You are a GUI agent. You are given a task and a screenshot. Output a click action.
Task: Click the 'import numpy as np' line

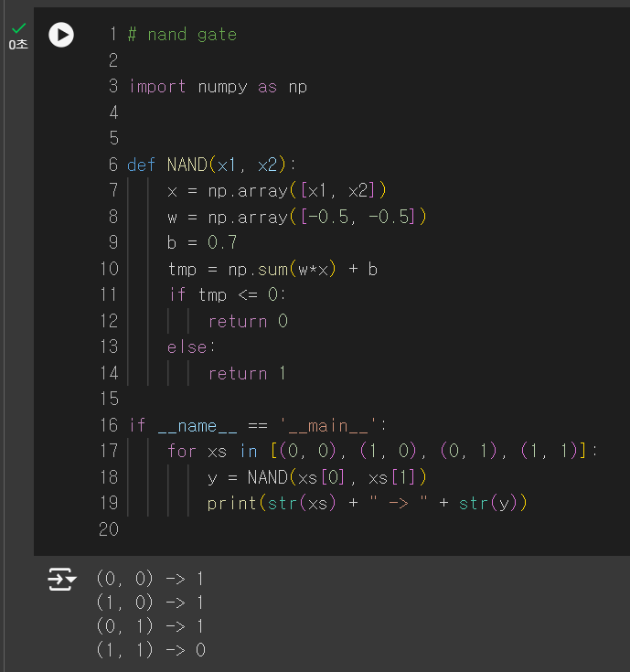tap(218, 87)
